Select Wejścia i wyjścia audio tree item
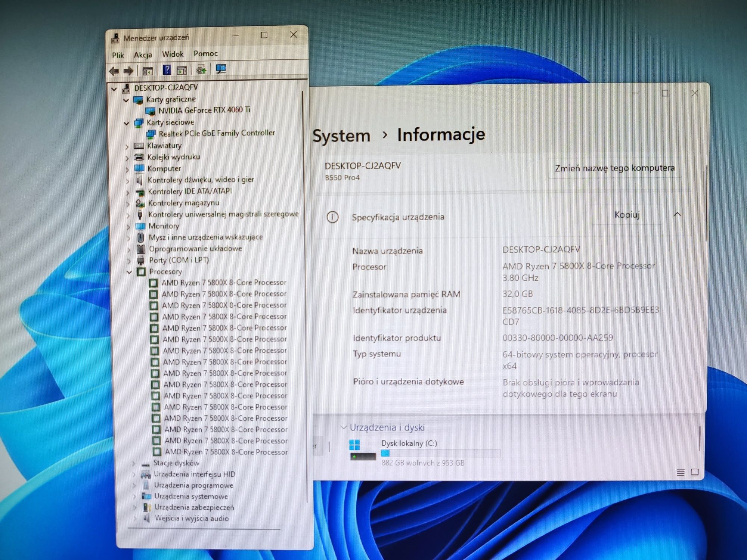 pos(192,518)
